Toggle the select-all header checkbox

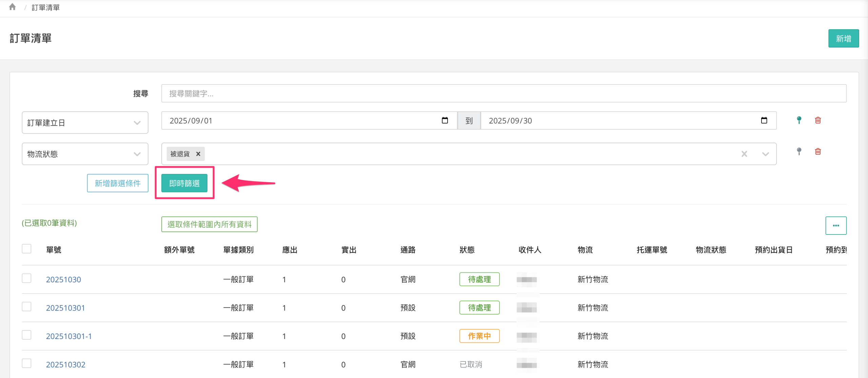pos(26,249)
